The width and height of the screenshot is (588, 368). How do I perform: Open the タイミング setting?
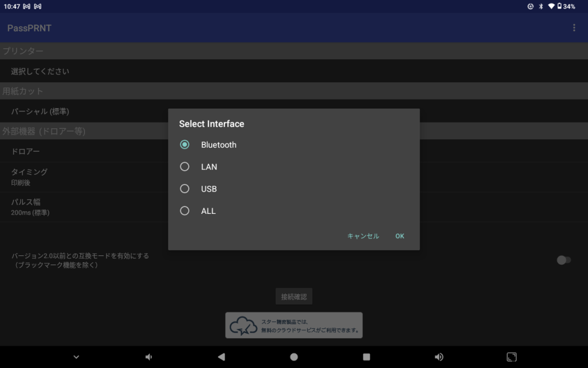point(29,177)
